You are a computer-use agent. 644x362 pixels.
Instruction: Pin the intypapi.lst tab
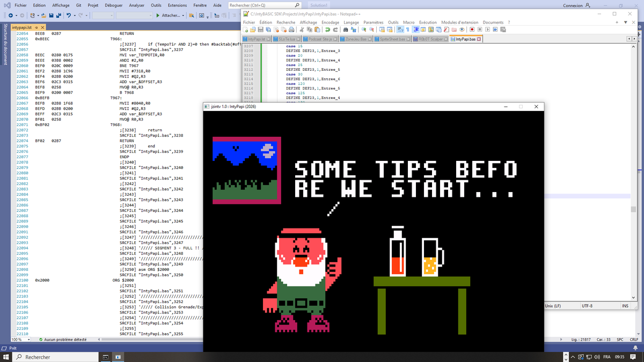[x=36, y=27]
